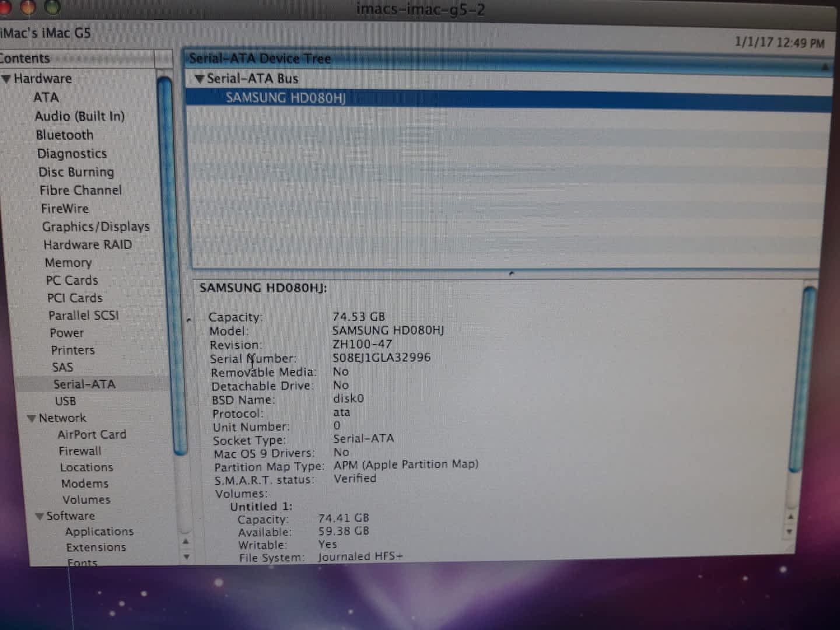This screenshot has width=840, height=630.
Task: Collapse the Hardware disclosure triangle
Action: click(x=6, y=79)
